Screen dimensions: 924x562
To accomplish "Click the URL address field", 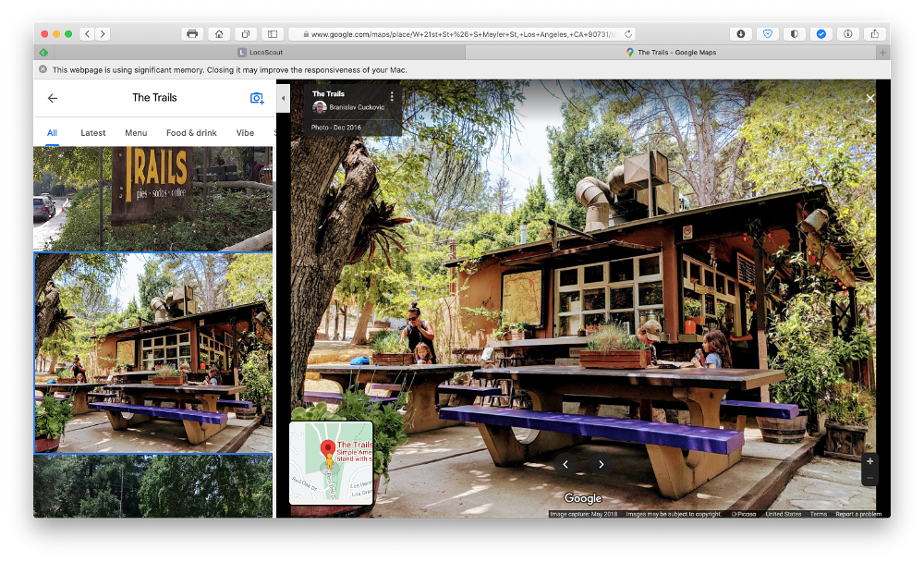I will 463,34.
